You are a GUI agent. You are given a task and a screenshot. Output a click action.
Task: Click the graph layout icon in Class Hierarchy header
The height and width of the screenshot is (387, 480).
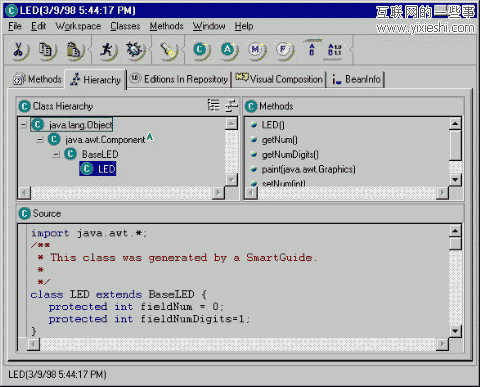click(x=231, y=105)
